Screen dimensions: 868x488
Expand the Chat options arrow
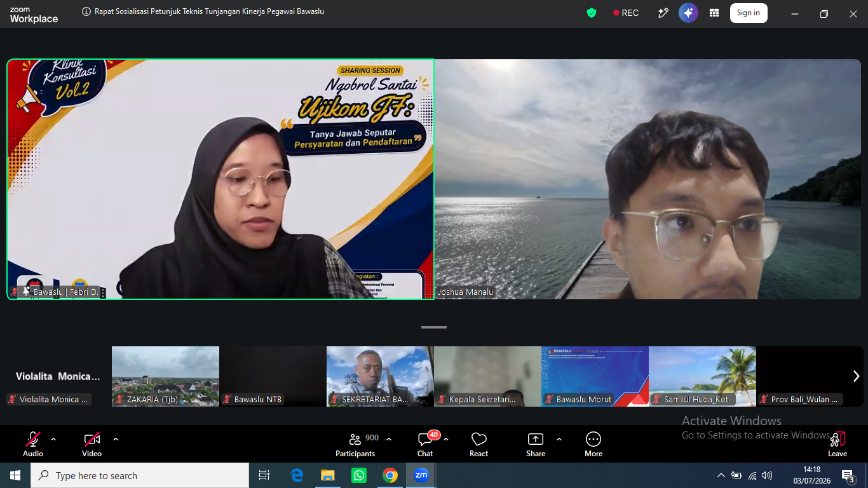click(446, 439)
